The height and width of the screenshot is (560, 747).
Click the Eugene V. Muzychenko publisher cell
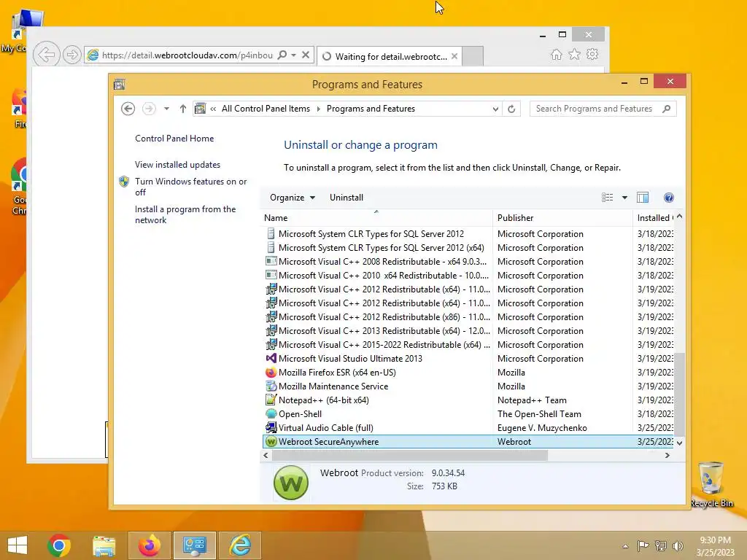pos(542,428)
